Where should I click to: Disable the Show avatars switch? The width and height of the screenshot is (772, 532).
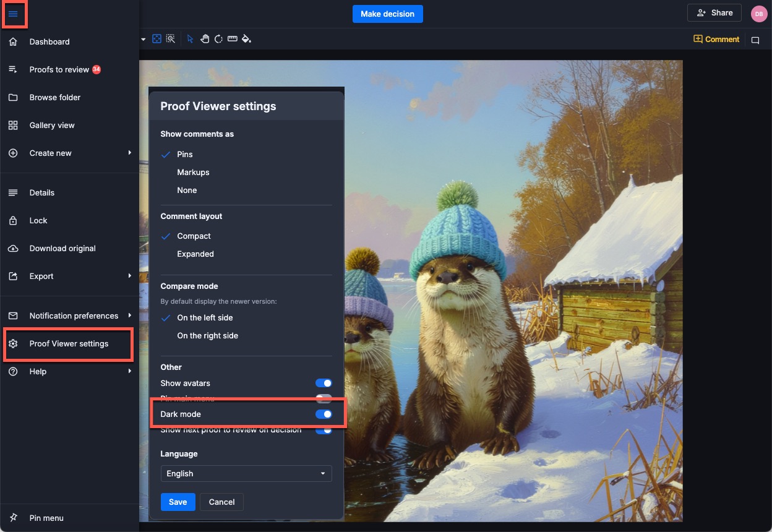[324, 384]
